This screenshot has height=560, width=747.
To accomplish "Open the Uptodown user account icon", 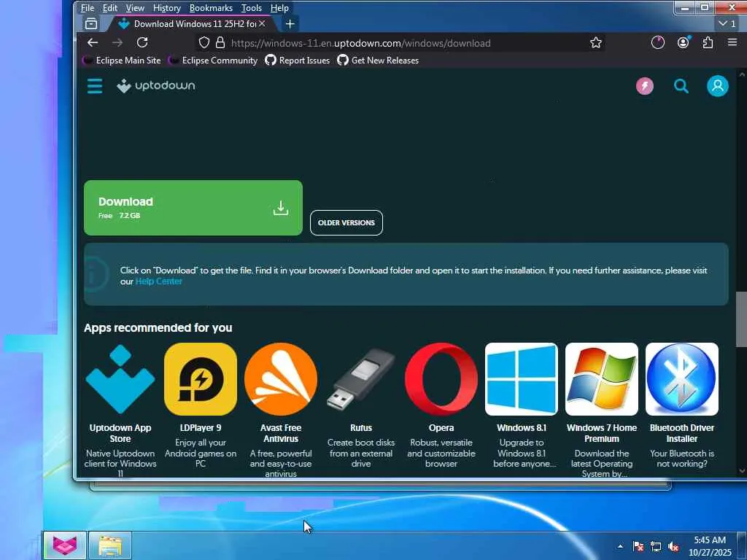I will tap(718, 86).
